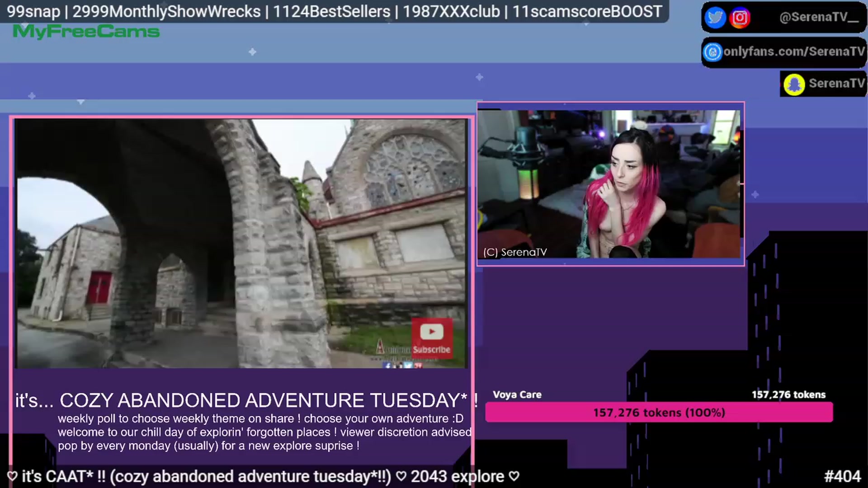
Task: Click the 2043 explore ticker text
Action: point(457,476)
